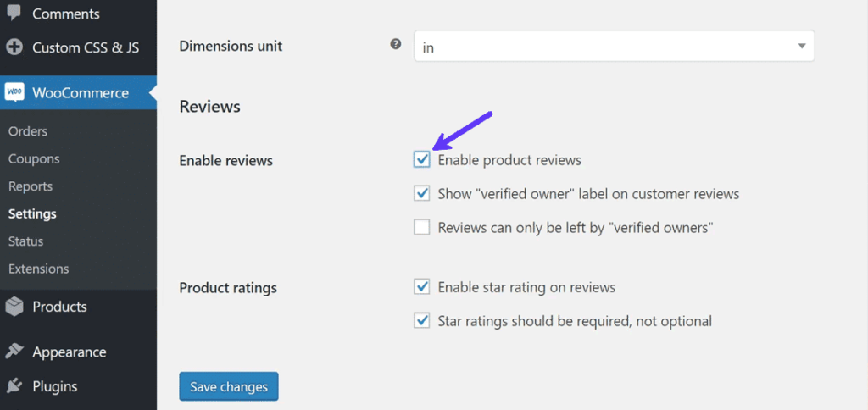Toggle the Enable product reviews checkbox
Image resolution: width=868 pixels, height=410 pixels.
pos(422,160)
